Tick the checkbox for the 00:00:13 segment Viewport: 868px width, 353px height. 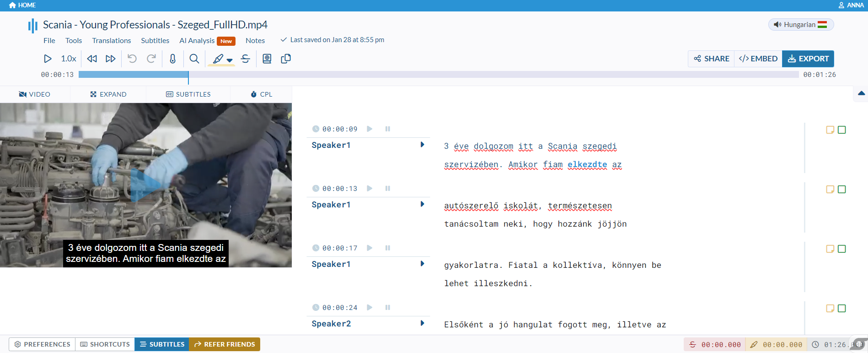coord(841,190)
